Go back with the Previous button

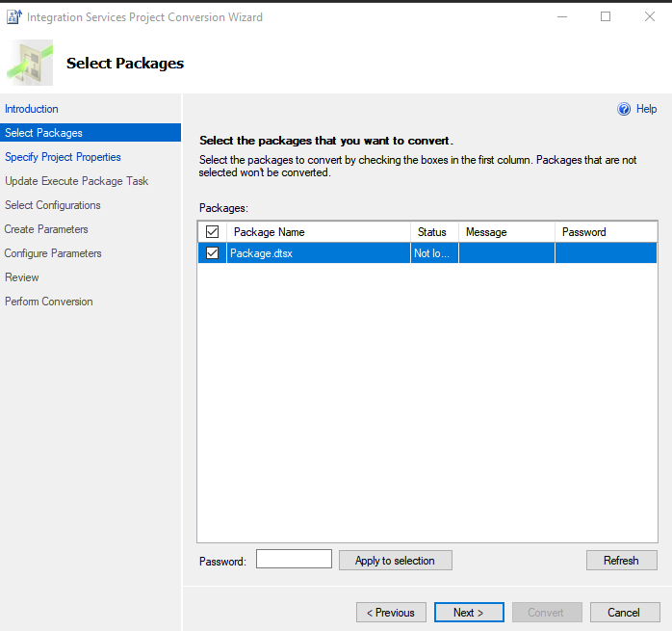(x=391, y=612)
